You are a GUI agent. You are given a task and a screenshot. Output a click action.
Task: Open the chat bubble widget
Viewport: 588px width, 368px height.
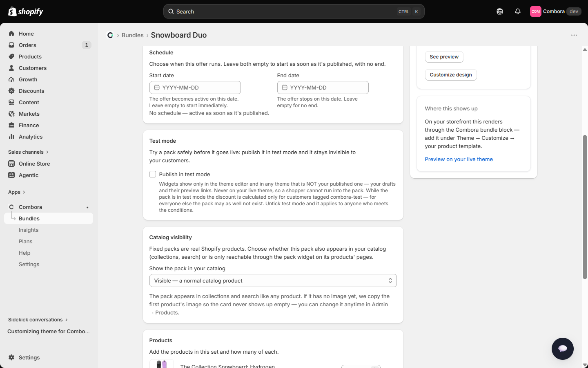point(563,349)
